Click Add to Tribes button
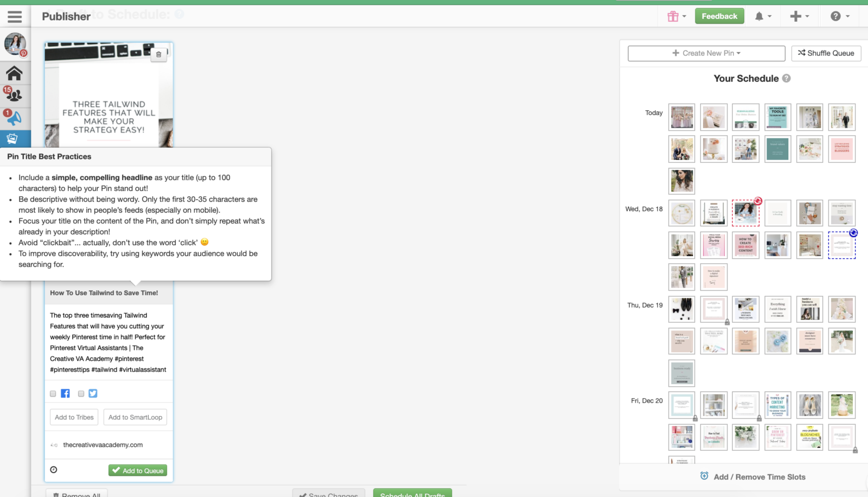 74,417
